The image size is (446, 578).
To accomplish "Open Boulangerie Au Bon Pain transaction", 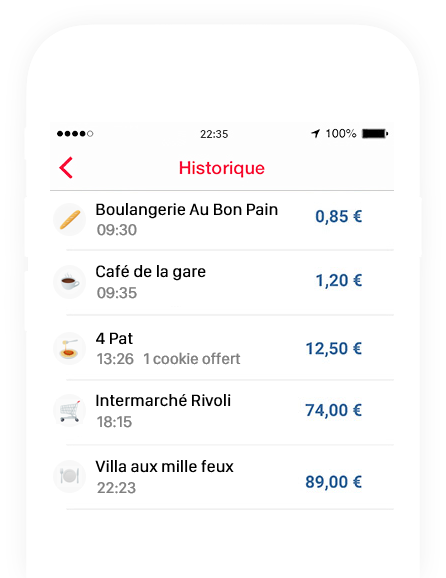I will (x=222, y=220).
